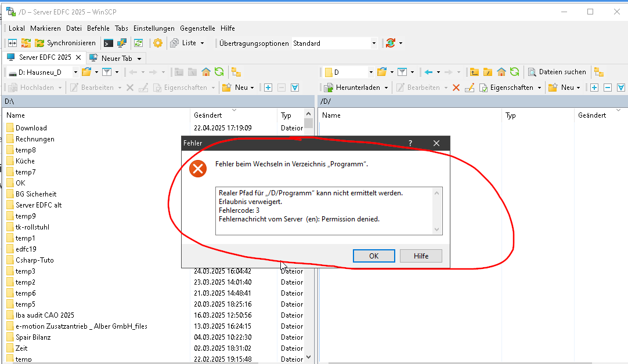Click the red delete X in remote toolbar
This screenshot has width=628, height=364.
[x=456, y=88]
